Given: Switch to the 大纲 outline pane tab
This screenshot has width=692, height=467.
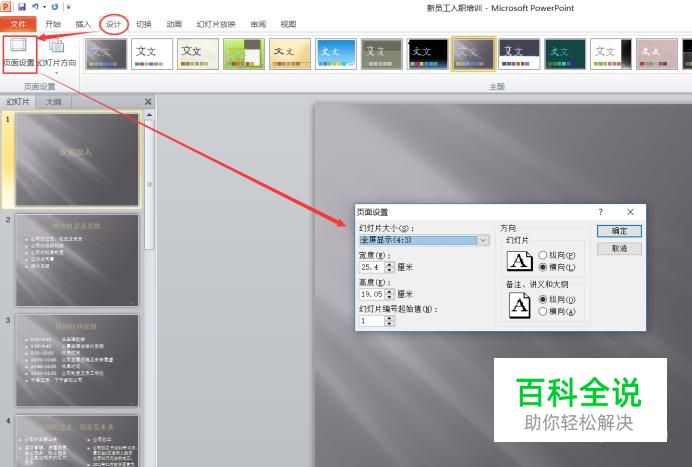Looking at the screenshot, I should click(53, 102).
